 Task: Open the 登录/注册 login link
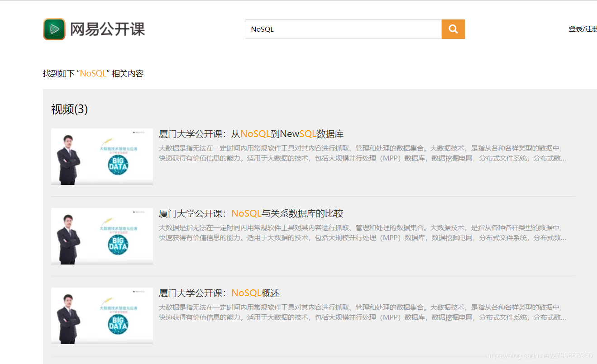pyautogui.click(x=583, y=29)
